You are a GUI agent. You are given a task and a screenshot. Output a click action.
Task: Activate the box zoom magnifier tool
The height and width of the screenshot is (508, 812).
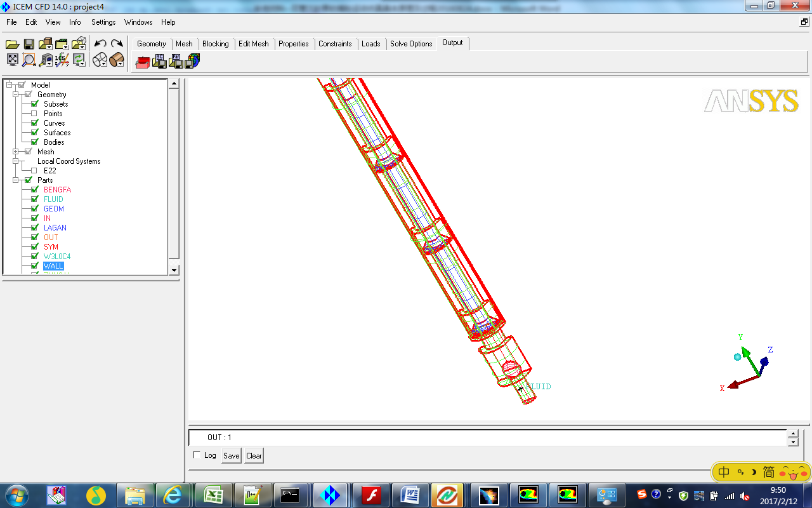click(x=29, y=60)
